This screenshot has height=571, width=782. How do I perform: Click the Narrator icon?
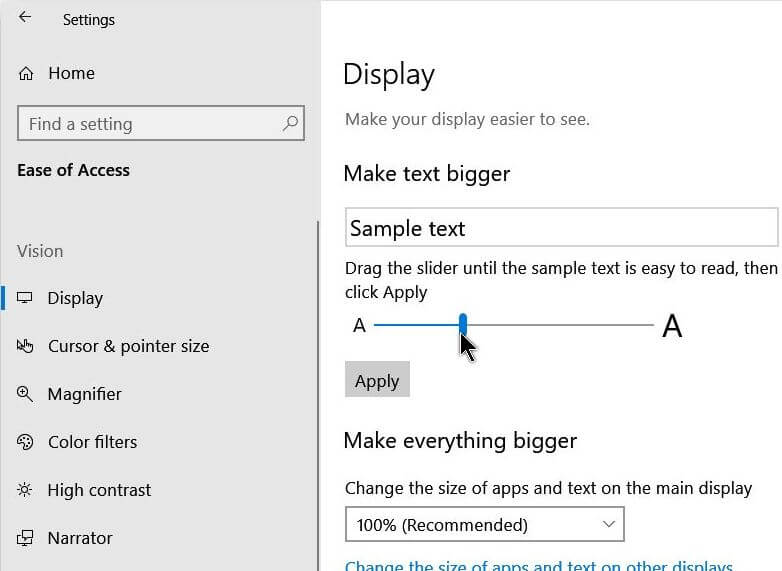25,538
